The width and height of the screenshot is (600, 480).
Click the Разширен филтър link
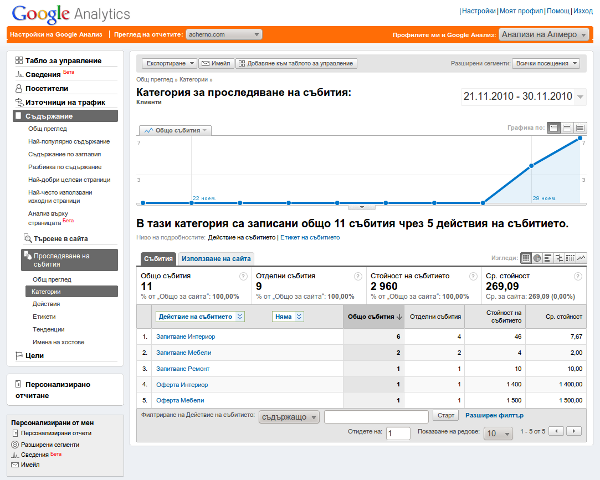[x=494, y=415]
